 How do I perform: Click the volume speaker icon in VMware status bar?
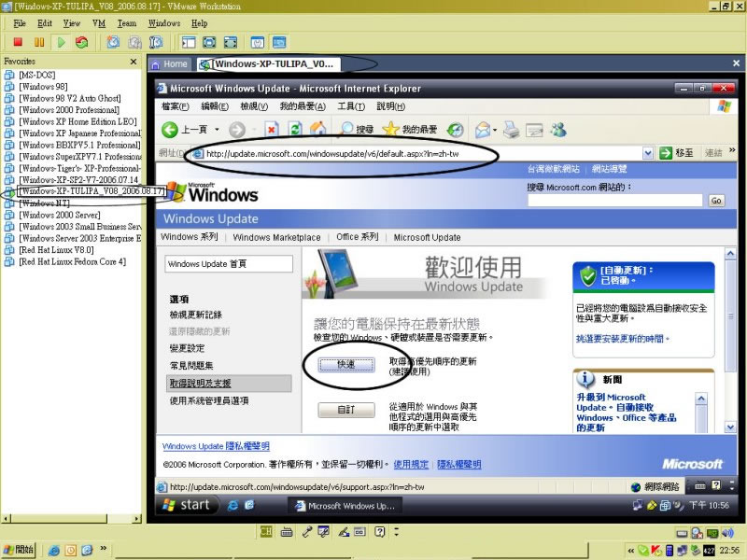click(x=728, y=533)
